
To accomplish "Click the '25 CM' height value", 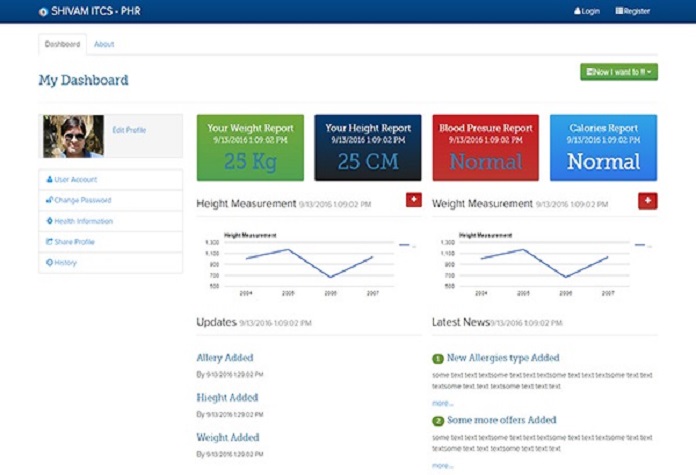I will (x=368, y=161).
